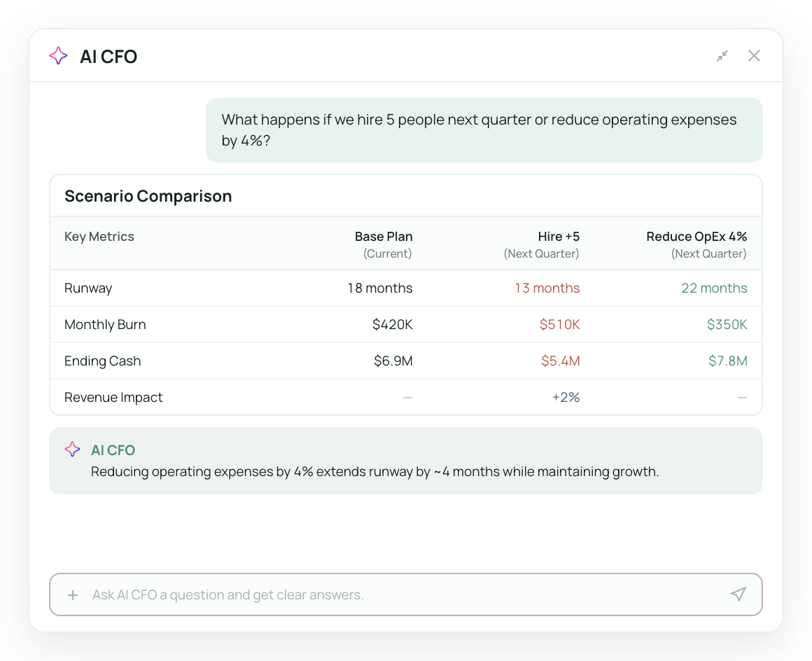Click the Monthly Burn row label
This screenshot has width=812, height=661.
click(x=105, y=325)
